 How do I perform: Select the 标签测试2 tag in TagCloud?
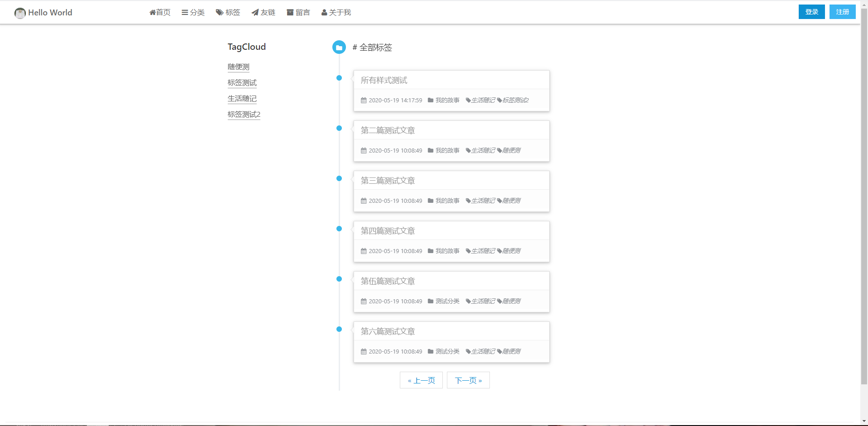[244, 115]
